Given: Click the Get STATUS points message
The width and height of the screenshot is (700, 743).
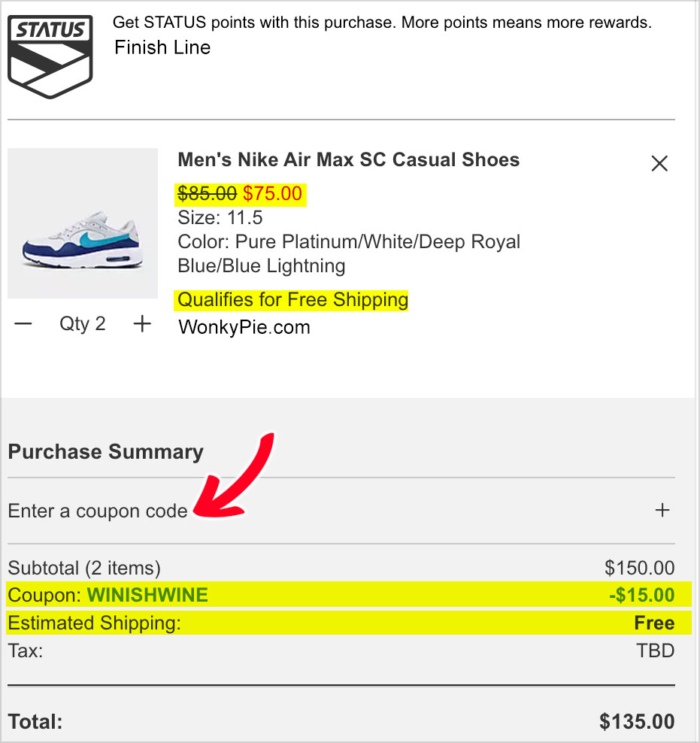Looking at the screenshot, I should (x=382, y=23).
